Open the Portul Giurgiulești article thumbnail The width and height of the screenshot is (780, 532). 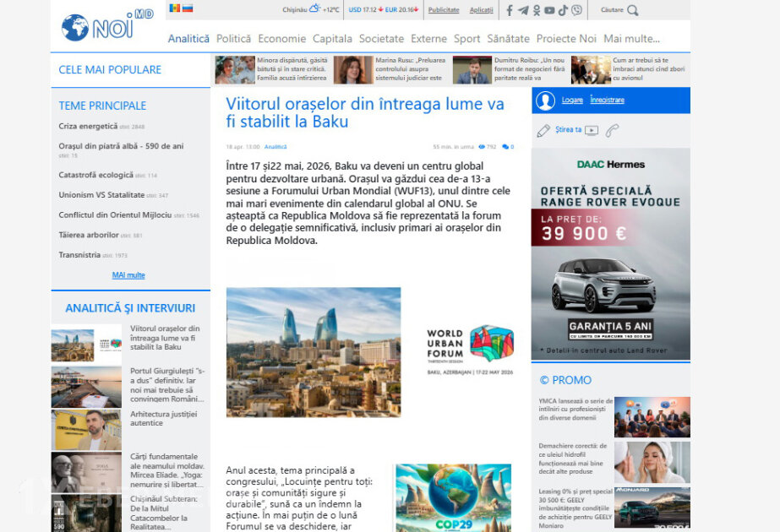coord(86,387)
